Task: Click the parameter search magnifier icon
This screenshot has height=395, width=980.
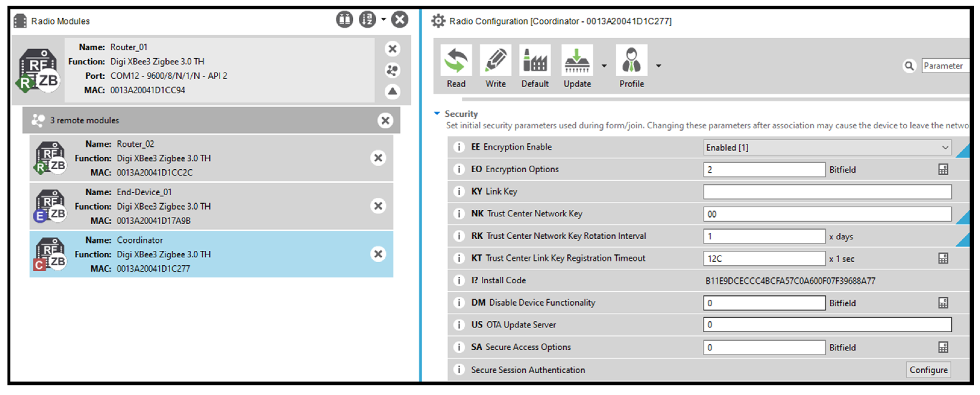Action: [x=909, y=66]
